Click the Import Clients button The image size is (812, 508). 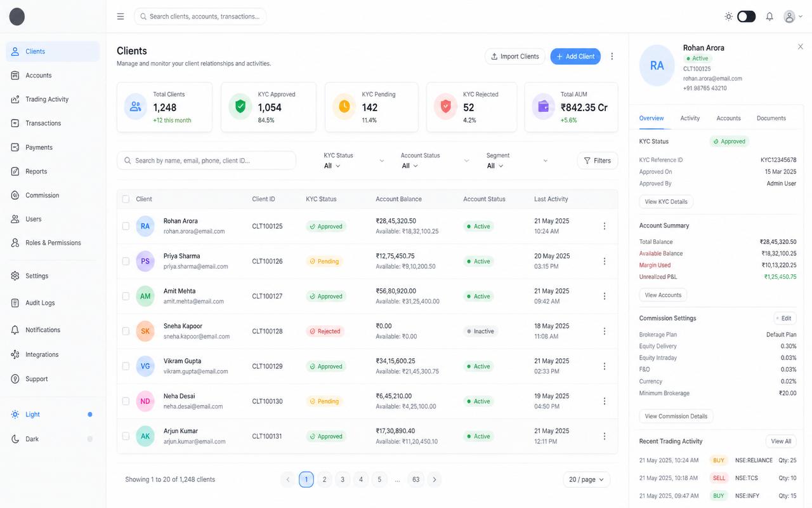(515, 57)
